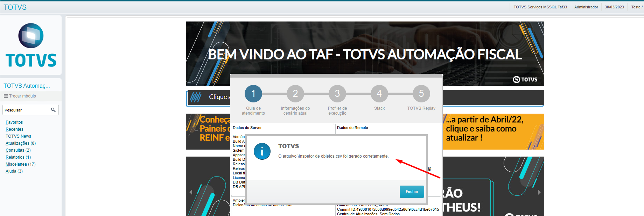Image resolution: width=644 pixels, height=216 pixels.
Task: Click the next carousel arrow
Action: coord(539,192)
